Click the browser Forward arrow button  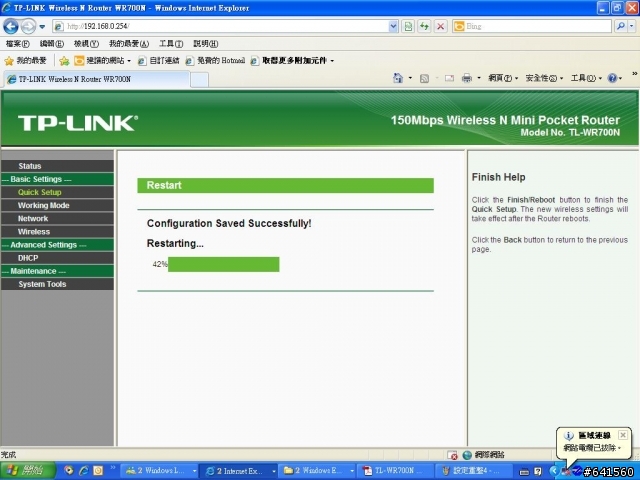(28, 27)
